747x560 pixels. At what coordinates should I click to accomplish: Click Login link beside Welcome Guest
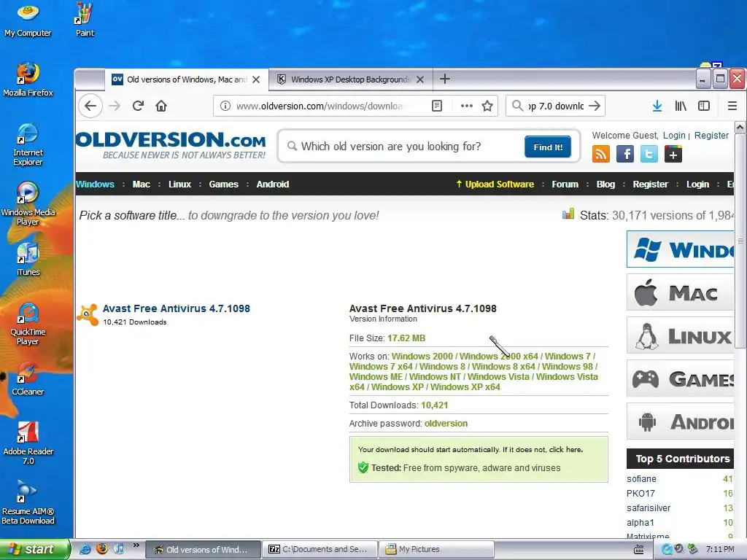tap(674, 135)
